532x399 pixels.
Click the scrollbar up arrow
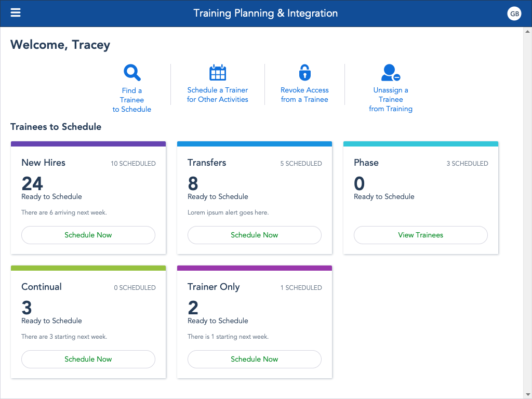tap(527, 32)
